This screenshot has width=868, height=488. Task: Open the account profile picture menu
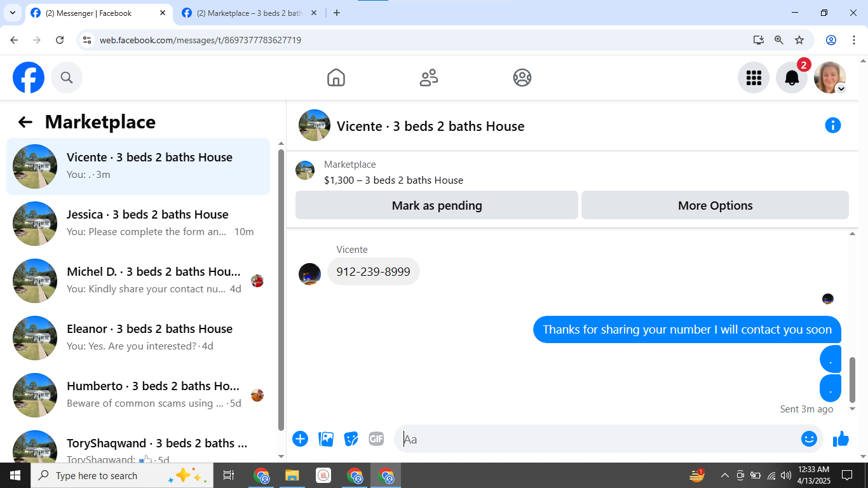pyautogui.click(x=830, y=78)
